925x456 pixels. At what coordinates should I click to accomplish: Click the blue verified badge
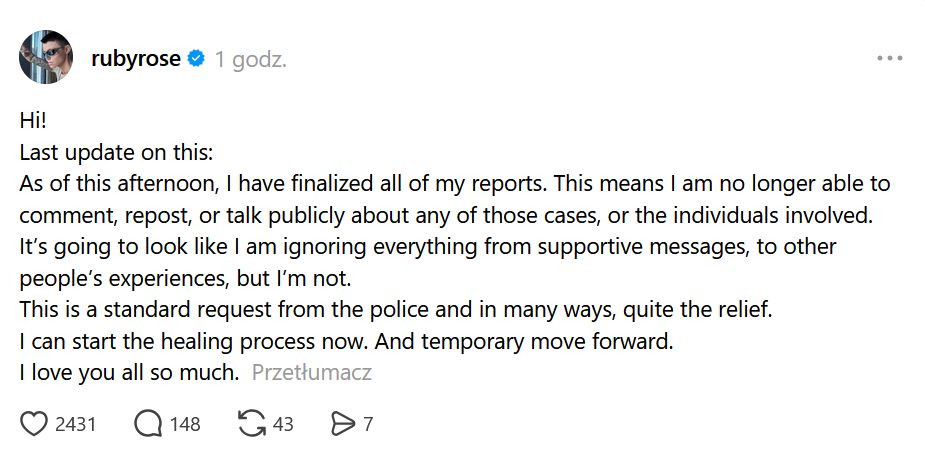197,59
